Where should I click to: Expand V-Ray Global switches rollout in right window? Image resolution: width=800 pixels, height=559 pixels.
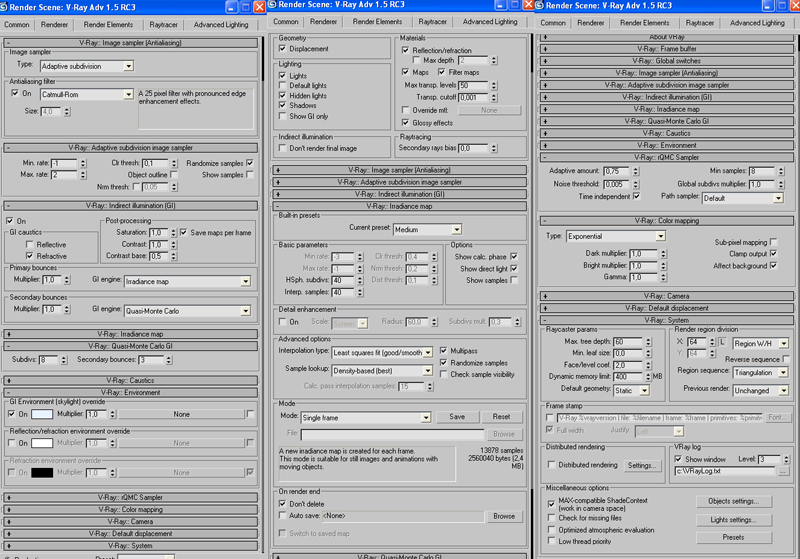(667, 61)
